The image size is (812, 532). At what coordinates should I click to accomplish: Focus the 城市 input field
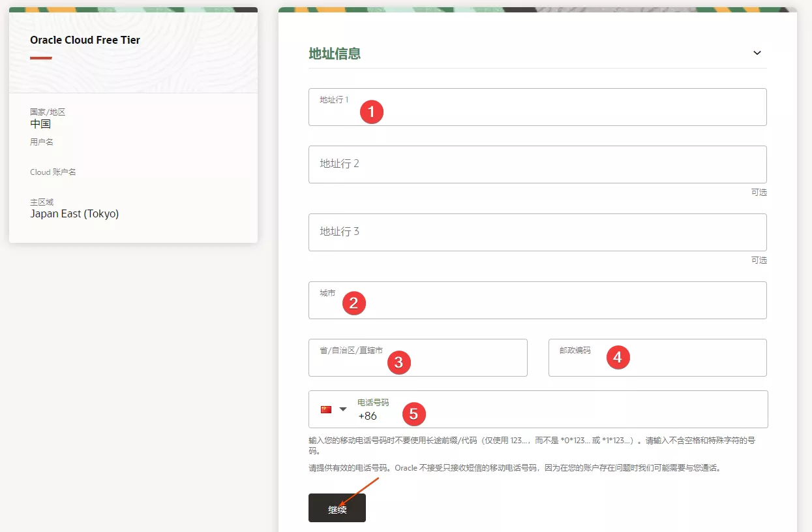click(x=537, y=300)
